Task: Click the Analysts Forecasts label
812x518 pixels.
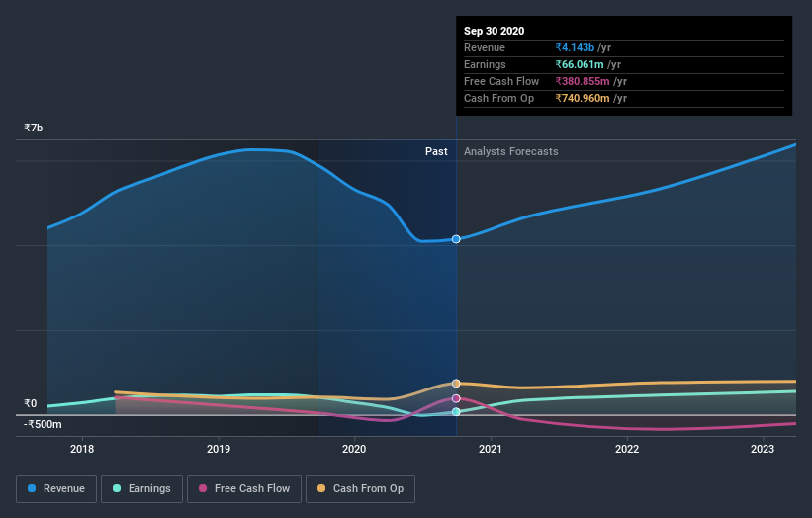Action: pos(511,151)
